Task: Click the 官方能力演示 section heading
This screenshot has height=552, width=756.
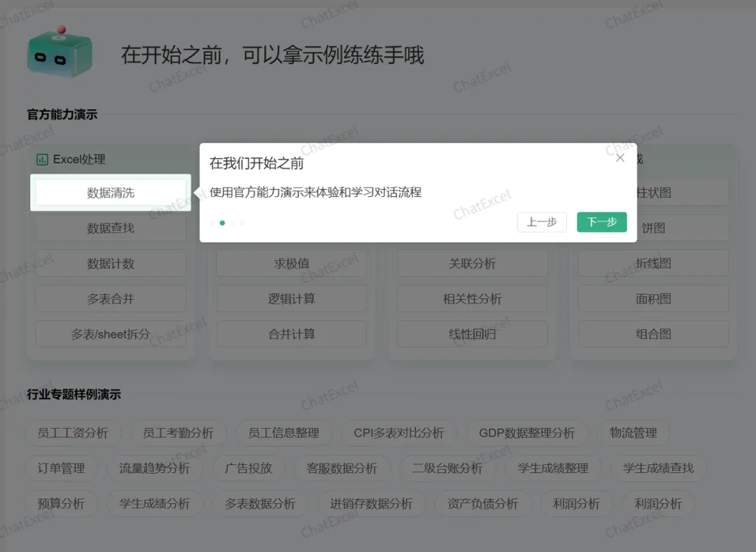Action: 62,114
